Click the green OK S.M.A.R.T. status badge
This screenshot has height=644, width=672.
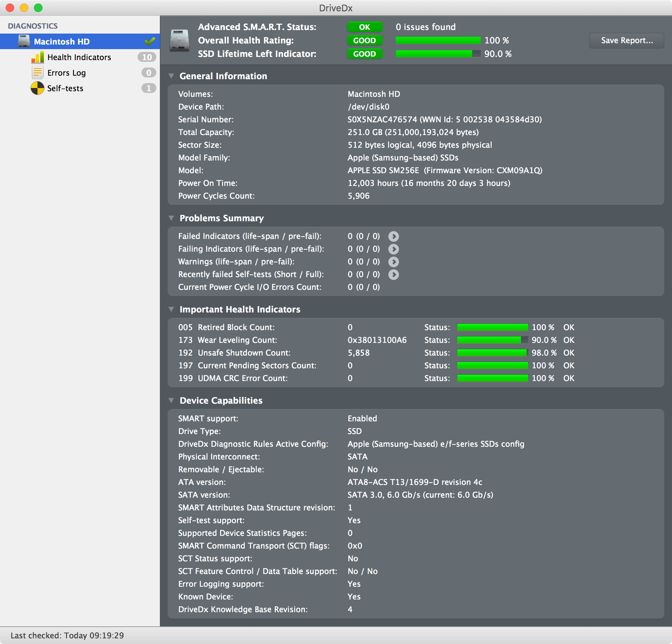coord(364,27)
